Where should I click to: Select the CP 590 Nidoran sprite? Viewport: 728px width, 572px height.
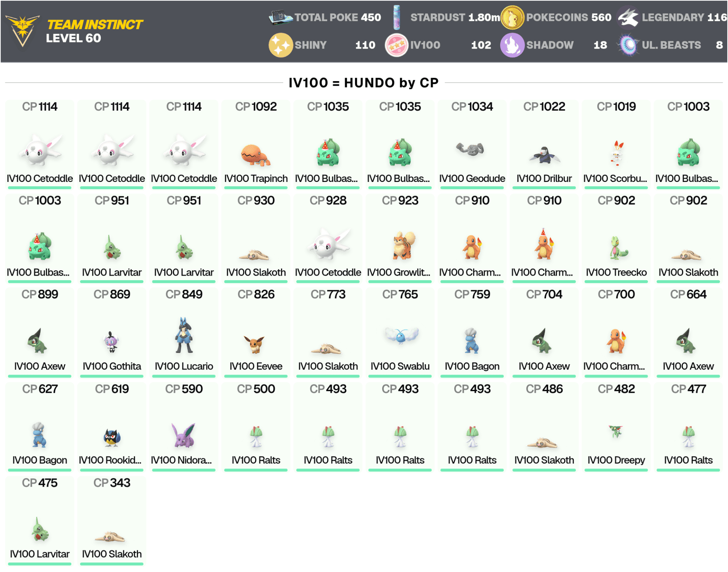[x=184, y=435]
